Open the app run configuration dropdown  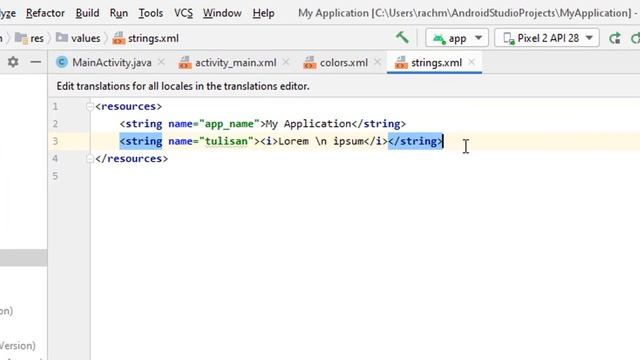click(457, 38)
